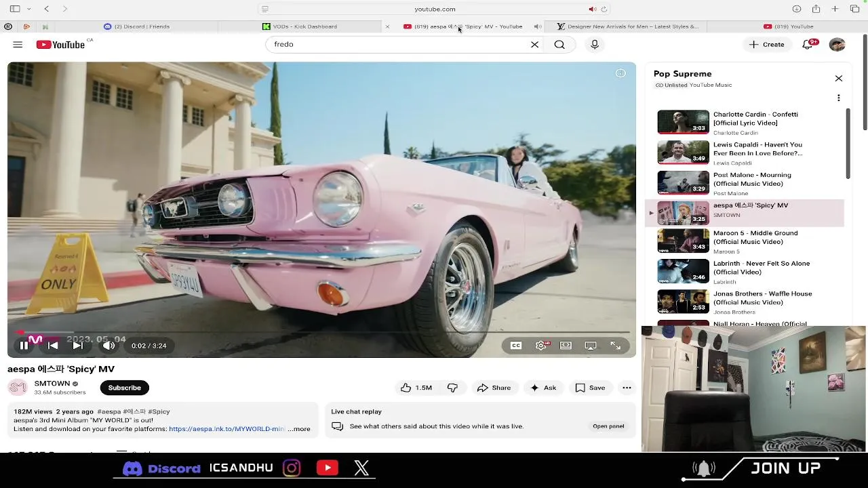Clear the search text with X

pos(534,44)
